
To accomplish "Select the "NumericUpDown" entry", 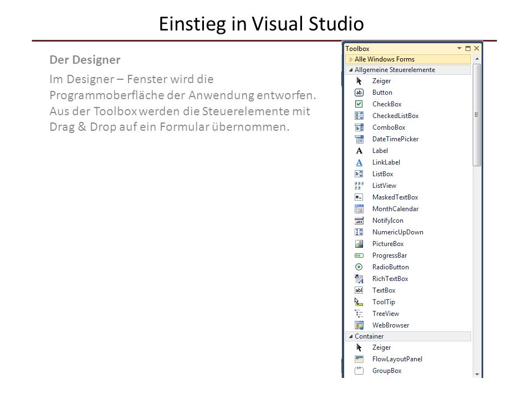I will pos(398,232).
